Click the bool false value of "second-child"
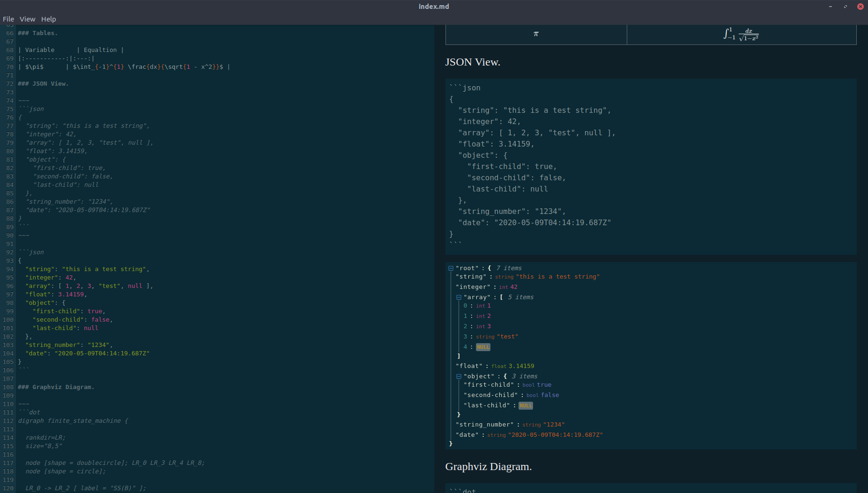The image size is (868, 493). point(550,395)
